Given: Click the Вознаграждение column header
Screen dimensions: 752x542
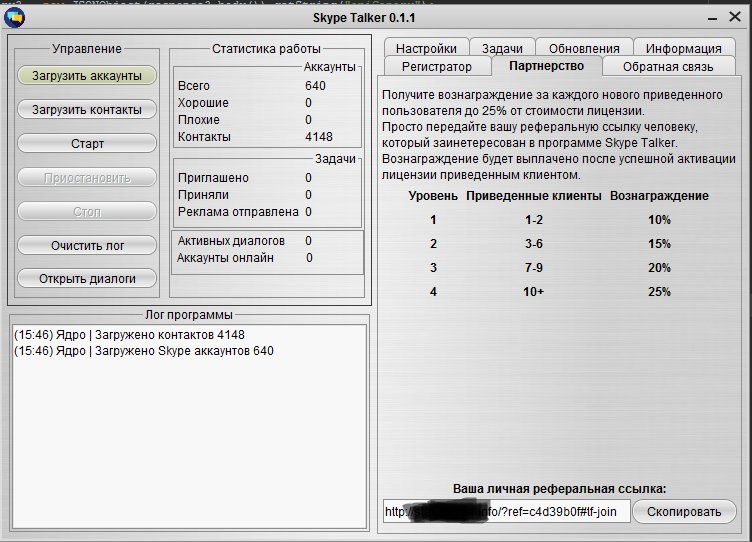Looking at the screenshot, I should coord(659,196).
